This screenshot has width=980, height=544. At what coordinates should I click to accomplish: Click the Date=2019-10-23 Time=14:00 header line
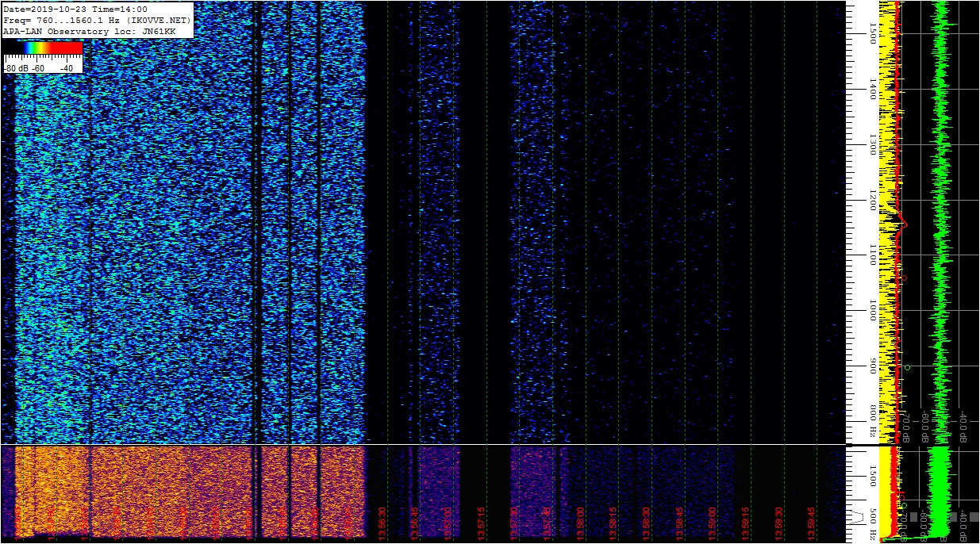point(75,9)
